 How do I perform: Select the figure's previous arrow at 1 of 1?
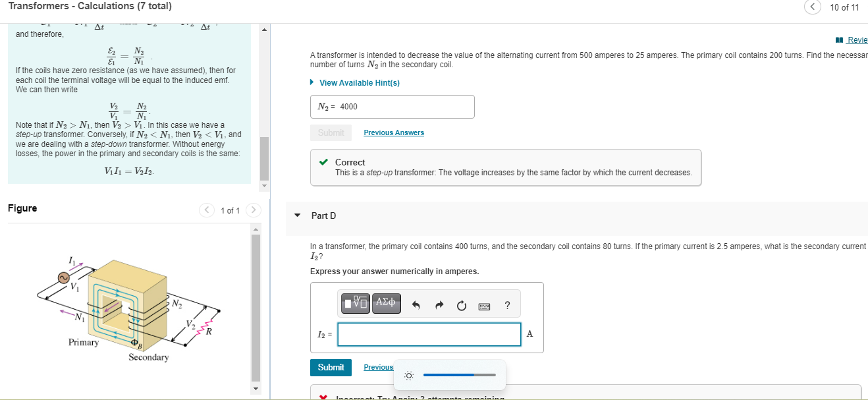tap(207, 210)
